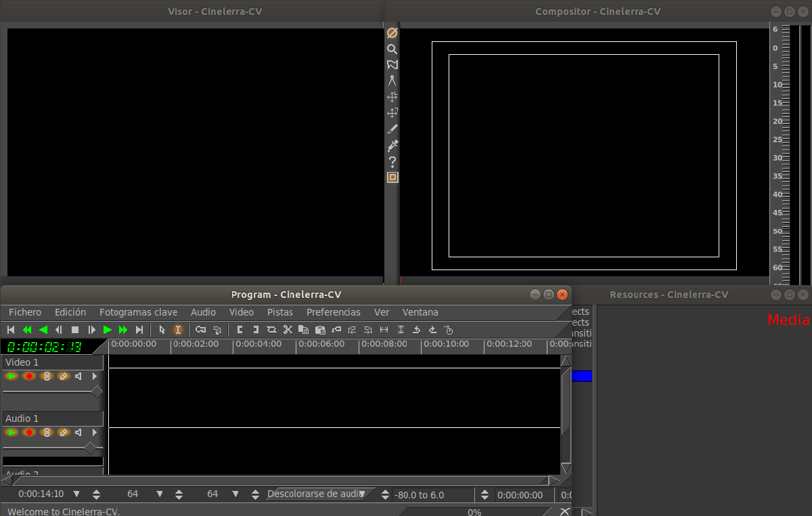Open the 0:00:14:10 zoom duration dropdown
The width and height of the screenshot is (812, 516).
pos(76,494)
